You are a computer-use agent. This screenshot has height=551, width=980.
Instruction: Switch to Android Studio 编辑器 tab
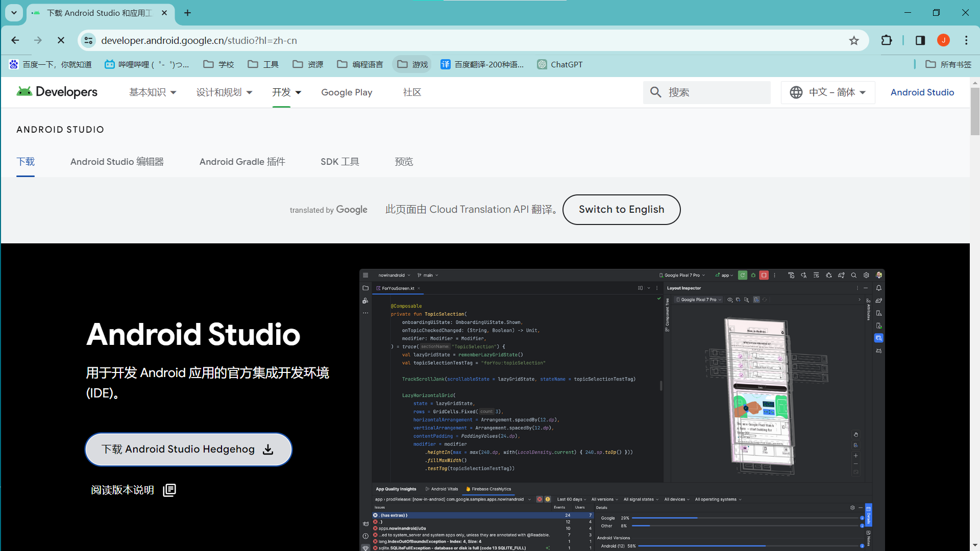click(x=117, y=162)
